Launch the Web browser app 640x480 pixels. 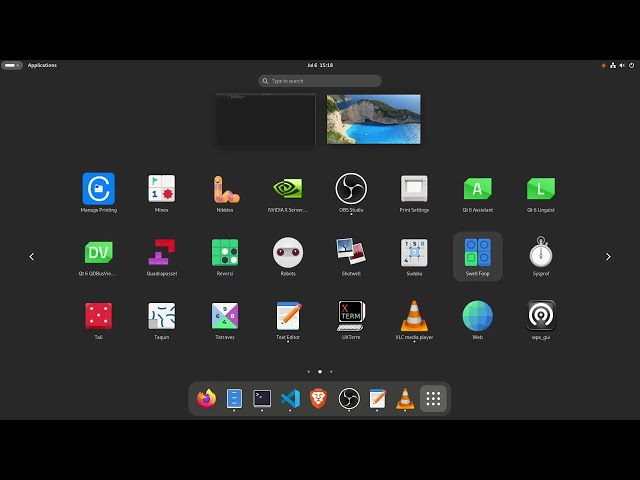[478, 320]
